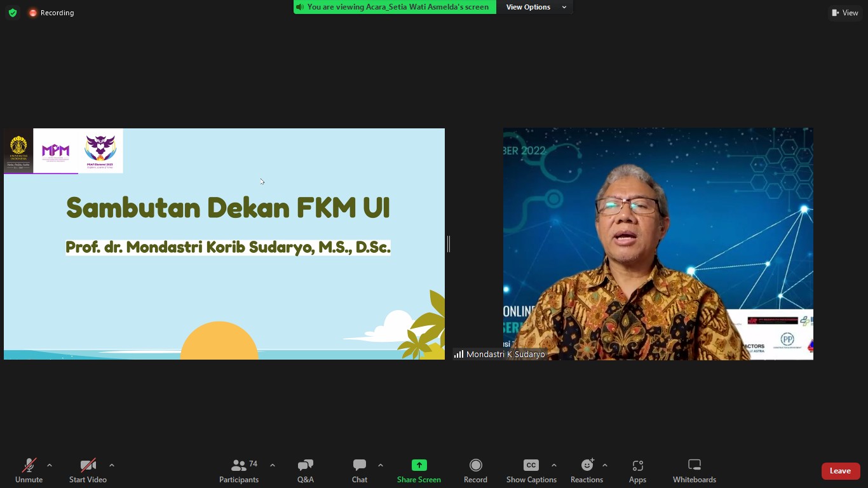
Task: Click the speaker icon in the sharing banner
Action: point(299,7)
